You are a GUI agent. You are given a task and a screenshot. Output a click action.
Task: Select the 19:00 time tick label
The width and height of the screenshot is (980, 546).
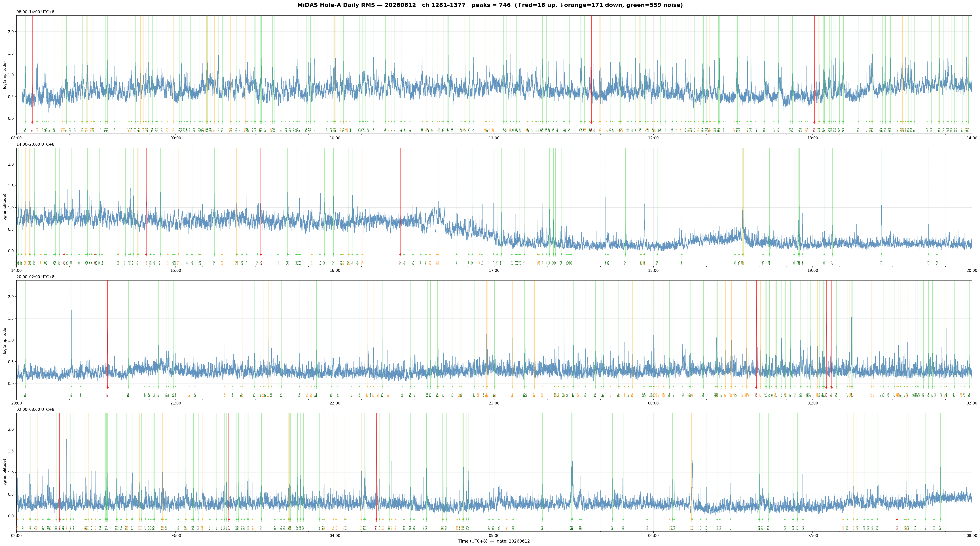coord(813,270)
